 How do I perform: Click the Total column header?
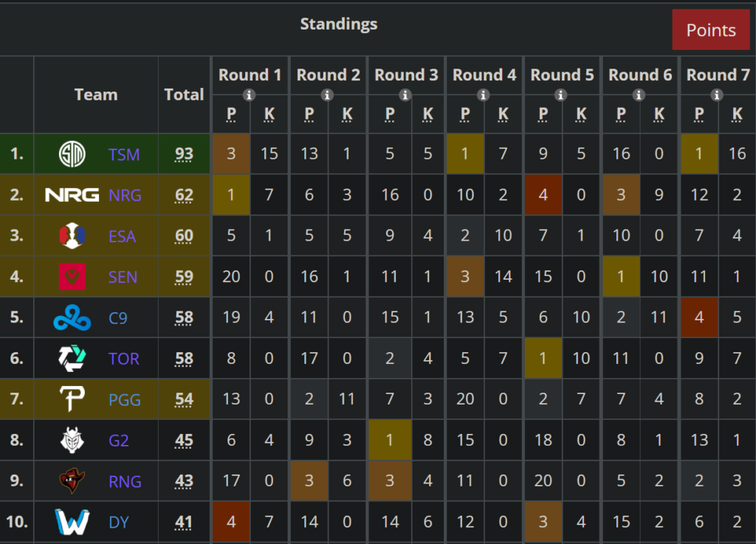pyautogui.click(x=184, y=94)
